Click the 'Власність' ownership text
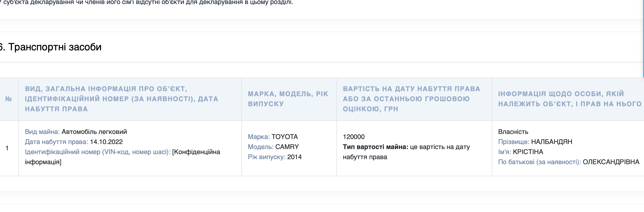The width and height of the screenshot is (644, 212). (513, 132)
